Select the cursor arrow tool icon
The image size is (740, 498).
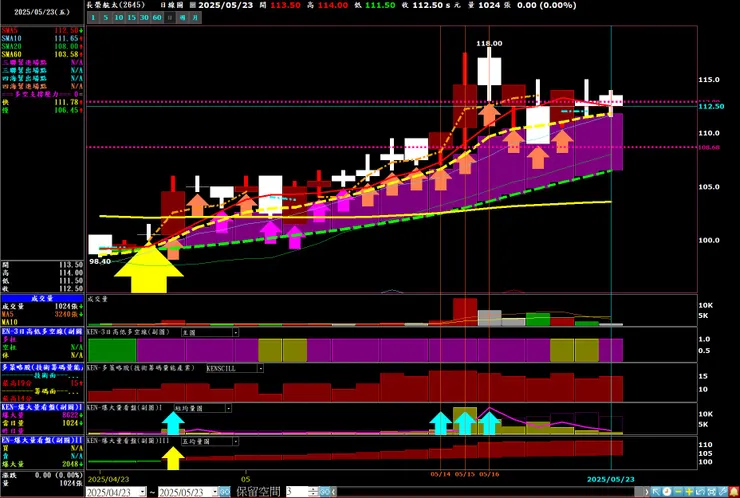656,492
